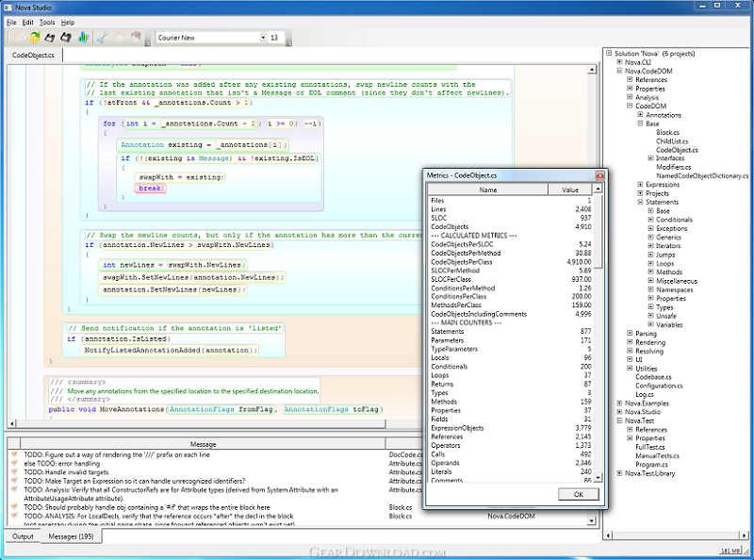Expand the Annotations folder node
The height and width of the screenshot is (560, 754).
pos(640,114)
